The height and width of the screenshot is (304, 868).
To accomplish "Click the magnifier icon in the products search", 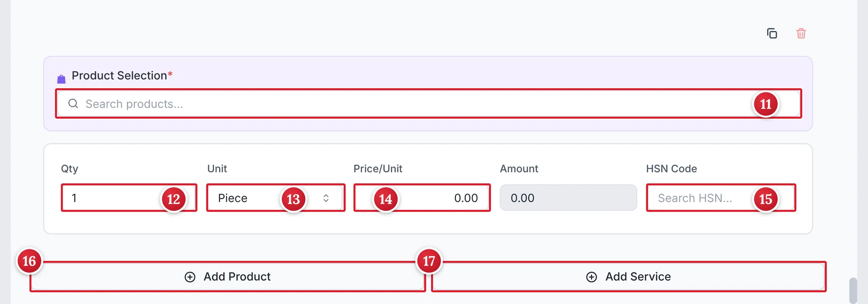I will tap(73, 104).
